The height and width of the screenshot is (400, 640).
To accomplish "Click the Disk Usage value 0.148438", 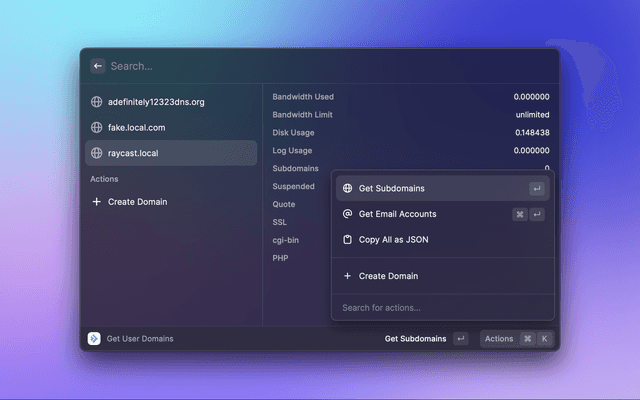I will click(532, 133).
